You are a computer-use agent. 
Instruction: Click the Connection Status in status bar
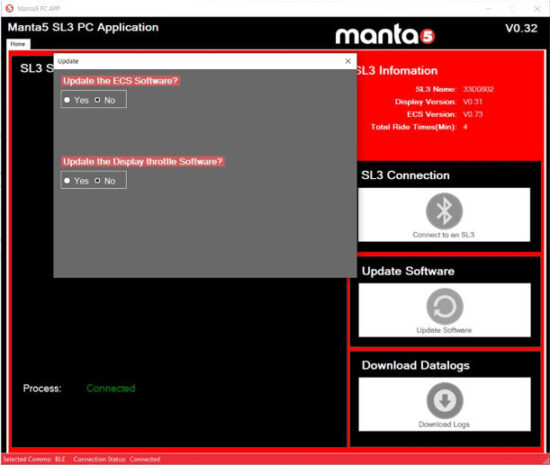(117, 459)
